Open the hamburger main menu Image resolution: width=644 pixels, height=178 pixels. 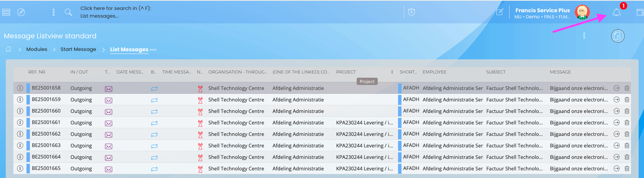click(6, 12)
